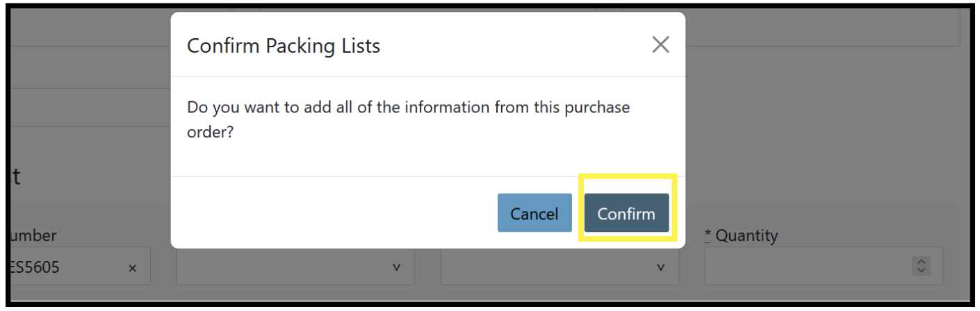980x311 pixels.
Task: Click into the field containing ES5605
Action: tap(63, 267)
